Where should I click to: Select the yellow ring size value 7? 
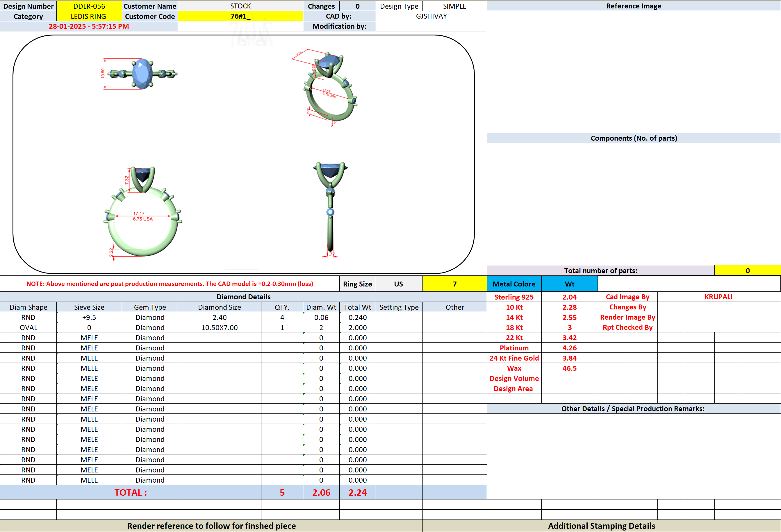454,284
